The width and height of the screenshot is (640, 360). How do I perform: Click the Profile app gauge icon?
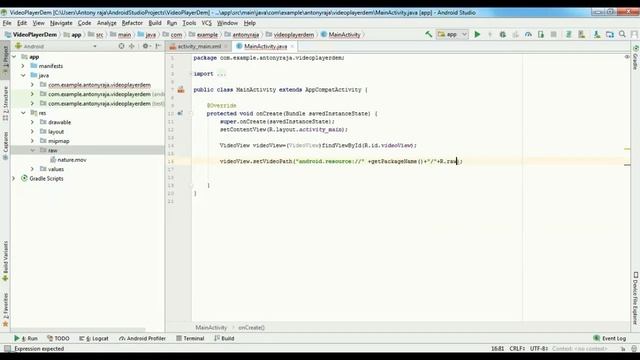pyautogui.click(x=528, y=35)
